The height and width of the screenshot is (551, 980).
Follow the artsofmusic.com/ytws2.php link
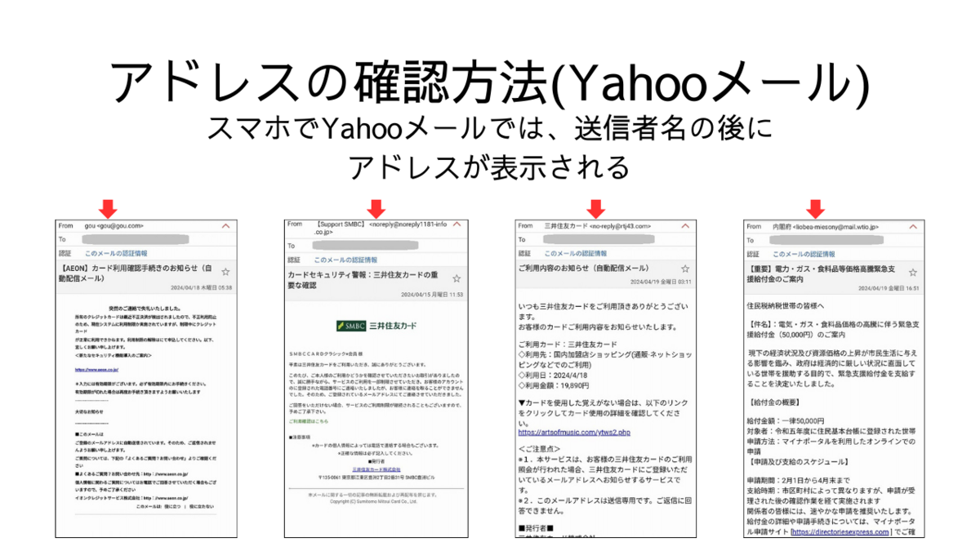click(x=574, y=433)
